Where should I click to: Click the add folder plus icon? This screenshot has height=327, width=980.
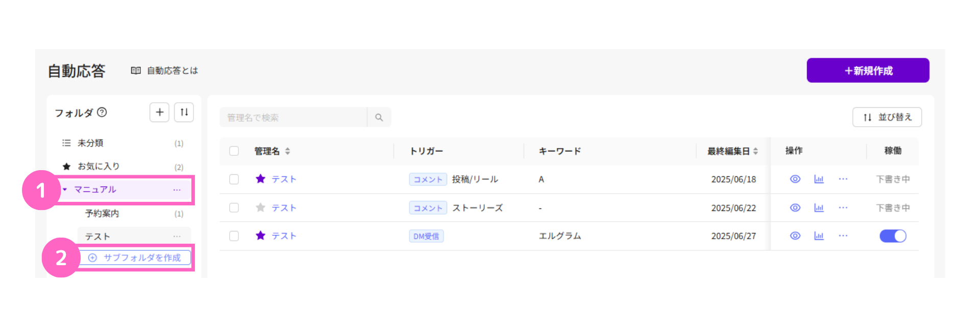click(159, 112)
